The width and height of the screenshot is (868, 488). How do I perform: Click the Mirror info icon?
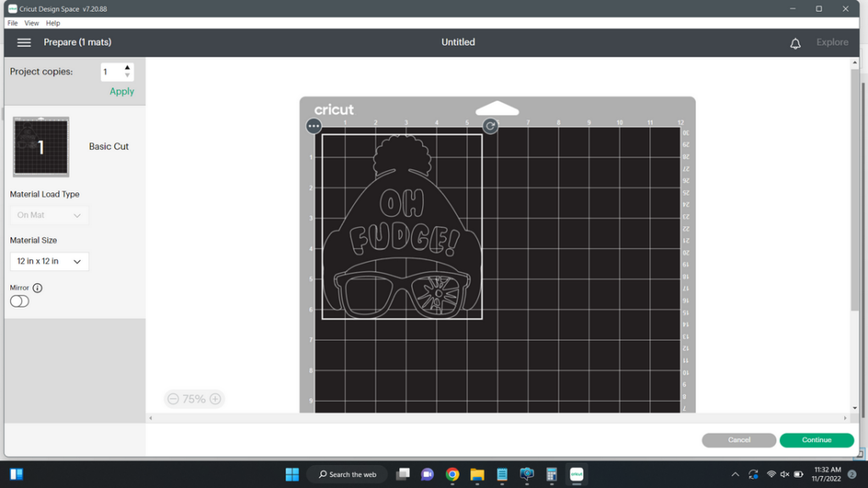37,288
